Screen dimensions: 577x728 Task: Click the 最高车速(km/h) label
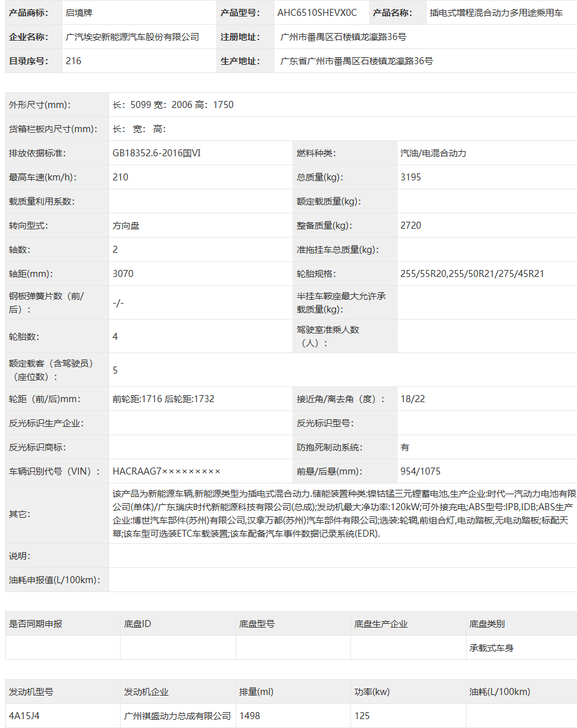pos(43,177)
